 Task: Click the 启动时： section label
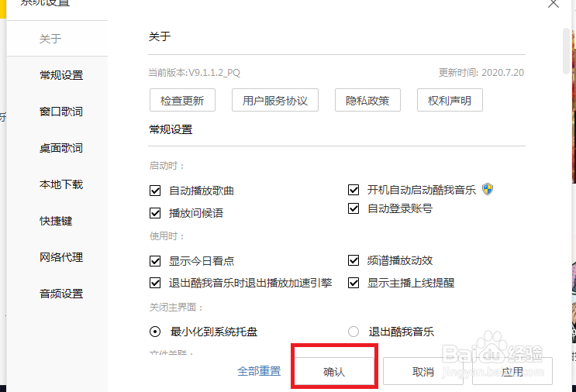tap(167, 166)
